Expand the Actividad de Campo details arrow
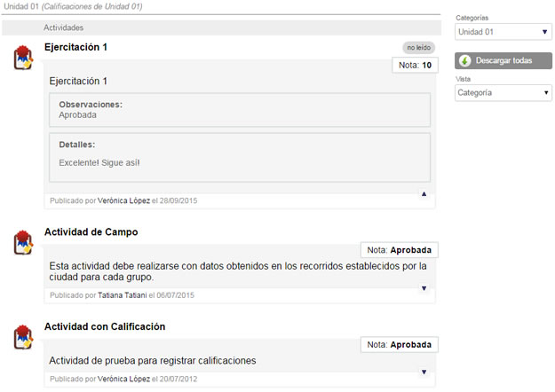The height and width of the screenshot is (392, 555). tap(424, 288)
